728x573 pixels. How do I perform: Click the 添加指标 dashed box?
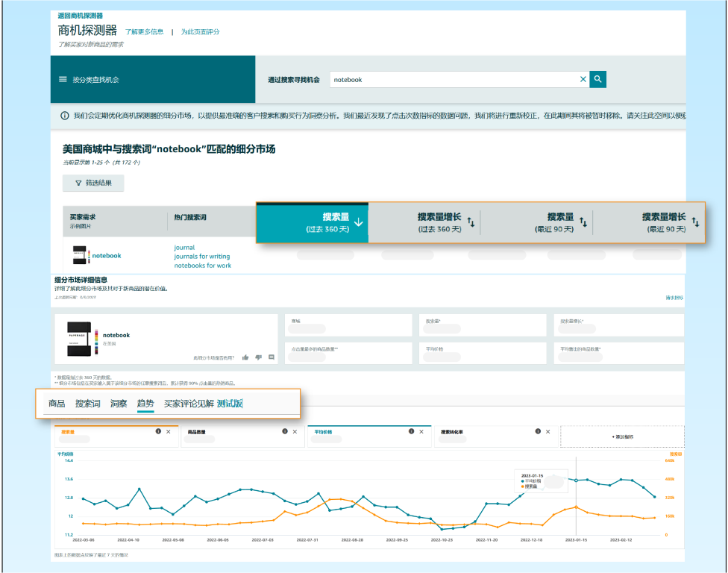[x=622, y=436]
